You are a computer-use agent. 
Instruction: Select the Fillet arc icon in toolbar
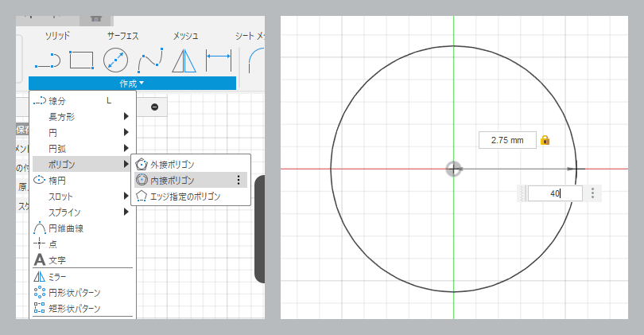pos(255,60)
